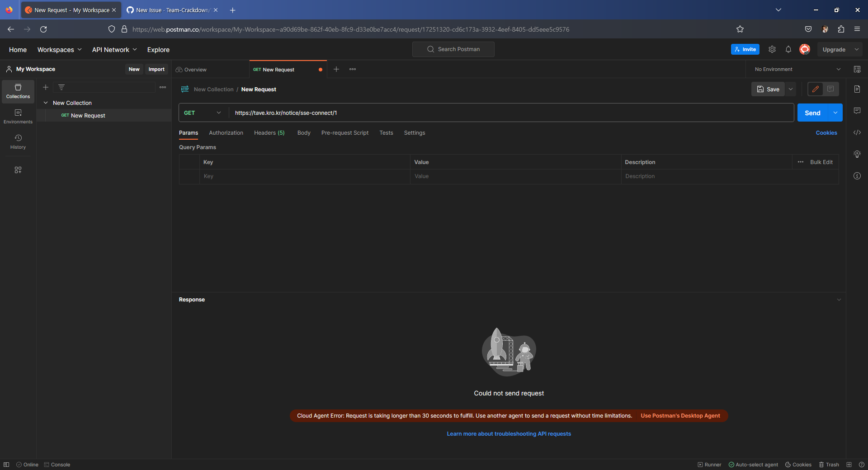
Task: Click Use Postman's Desktop Agent link
Action: pyautogui.click(x=680, y=416)
